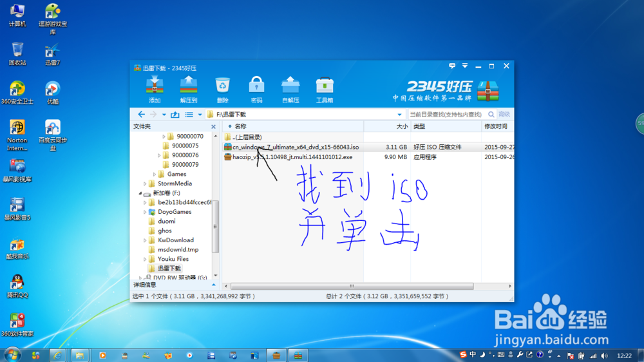Open 腾讯QQ desktop icon
This screenshot has height=362, width=644.
(x=17, y=287)
